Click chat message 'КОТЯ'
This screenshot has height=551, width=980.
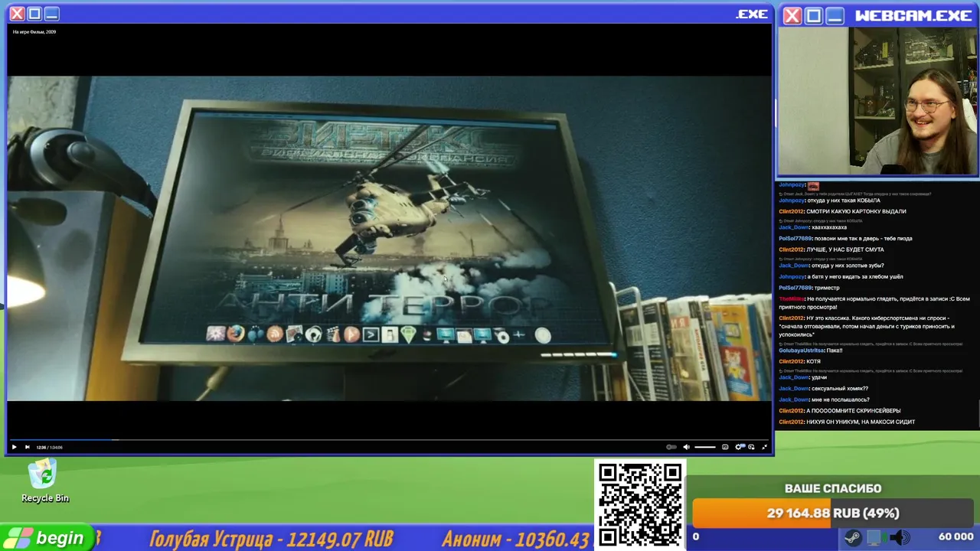pyautogui.click(x=813, y=361)
